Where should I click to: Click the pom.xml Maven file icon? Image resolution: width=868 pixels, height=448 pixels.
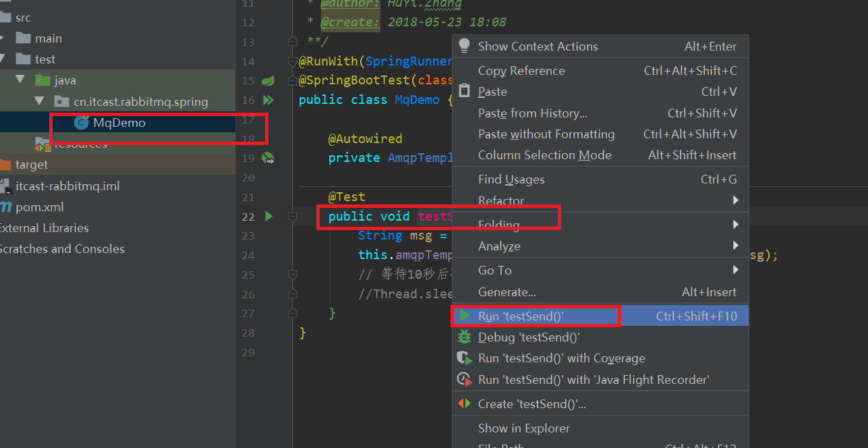tap(5, 206)
